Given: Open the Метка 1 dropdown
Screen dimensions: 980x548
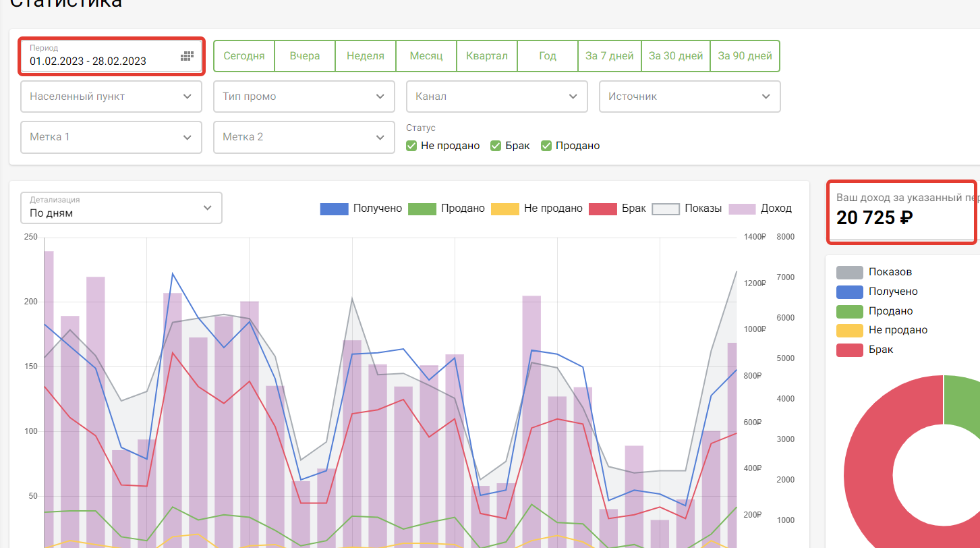Looking at the screenshot, I should [111, 137].
